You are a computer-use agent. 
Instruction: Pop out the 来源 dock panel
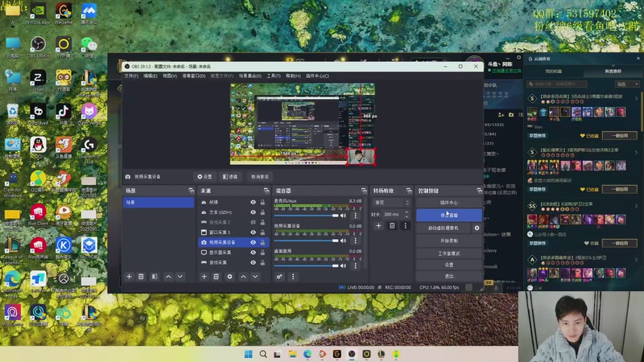tap(266, 191)
